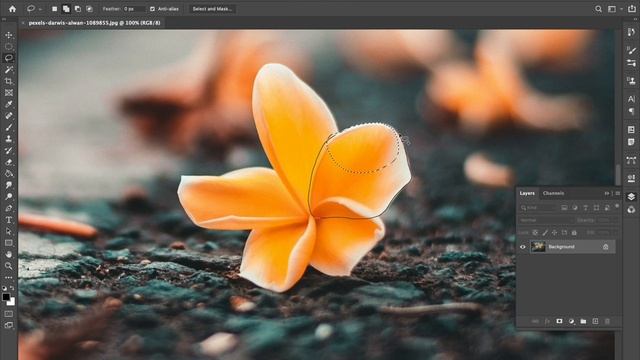The image size is (640, 360).
Task: Create a new layer group
Action: [583, 321]
